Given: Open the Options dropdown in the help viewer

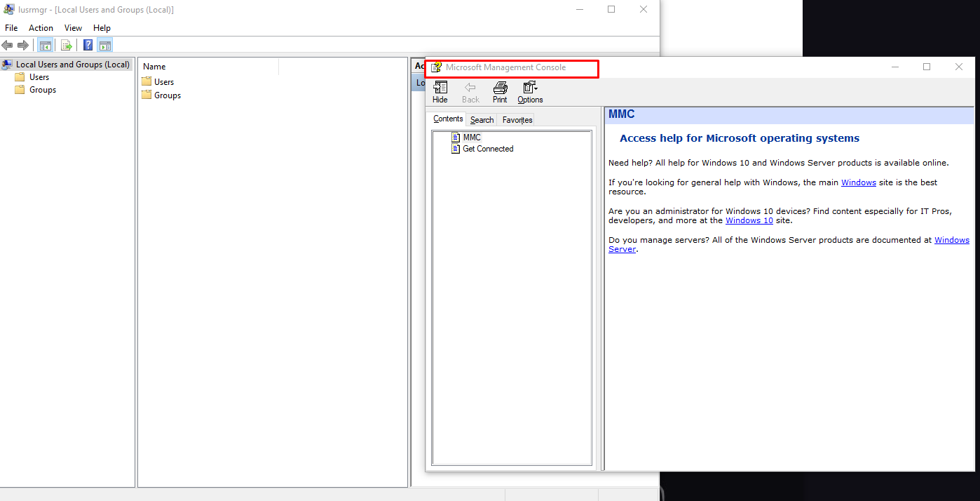Looking at the screenshot, I should [x=530, y=92].
